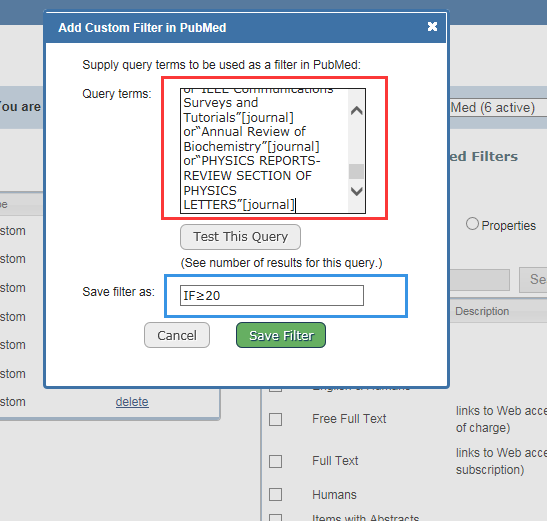Select the Properties radio button
The image size is (547, 521).
[x=472, y=224]
